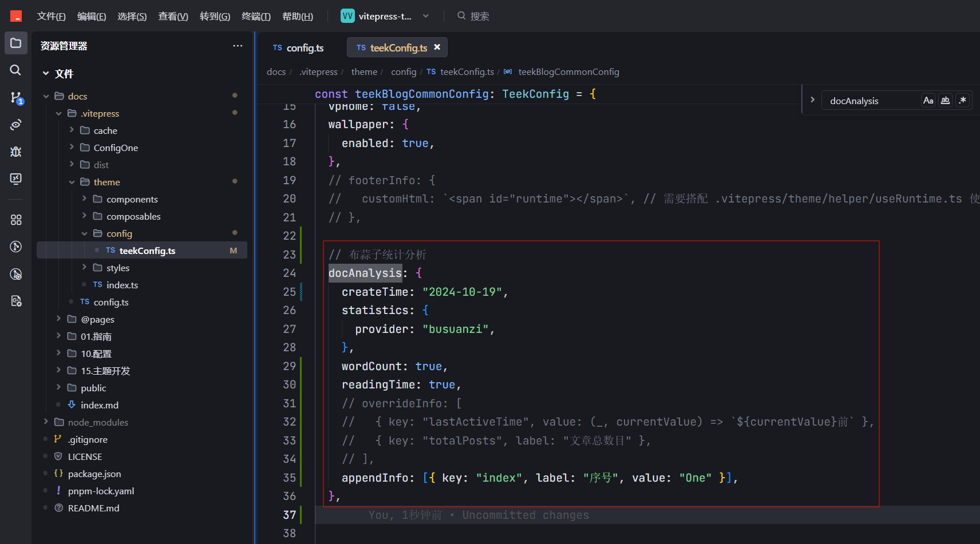Toggle regular expression in find
This screenshot has width=980, height=544.
963,101
